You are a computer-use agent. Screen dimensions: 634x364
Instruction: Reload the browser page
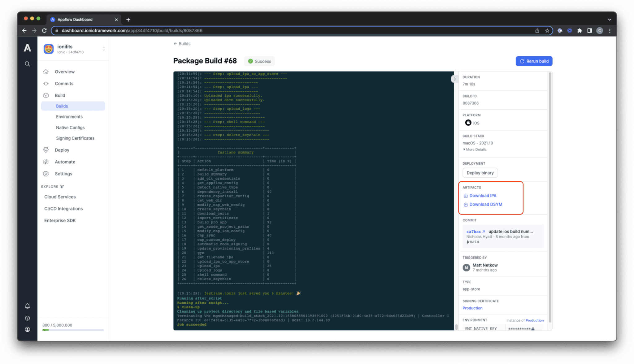pyautogui.click(x=44, y=31)
